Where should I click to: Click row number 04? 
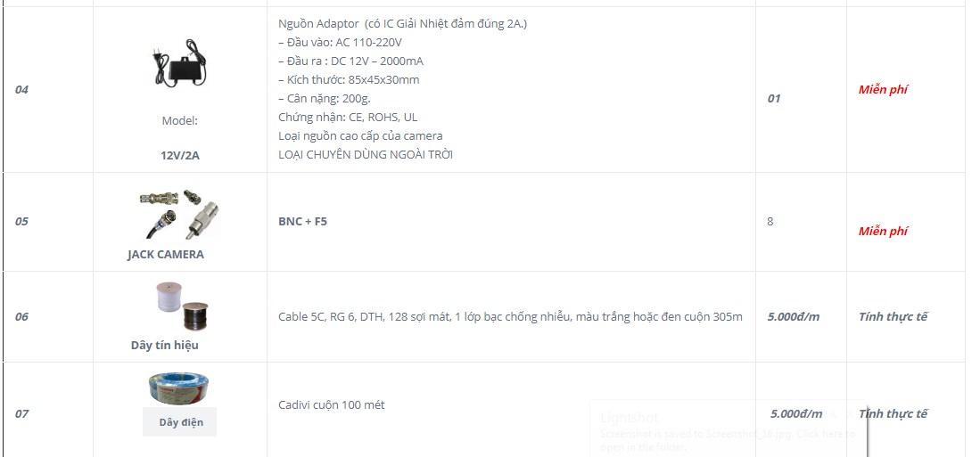(x=22, y=89)
